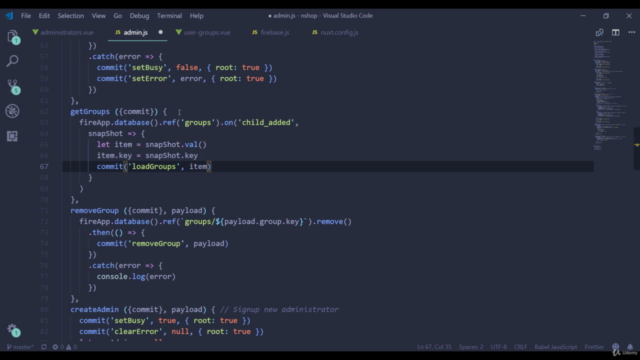Viewport: 640px width, 360px height.
Task: Open the File menu
Action: [26, 16]
